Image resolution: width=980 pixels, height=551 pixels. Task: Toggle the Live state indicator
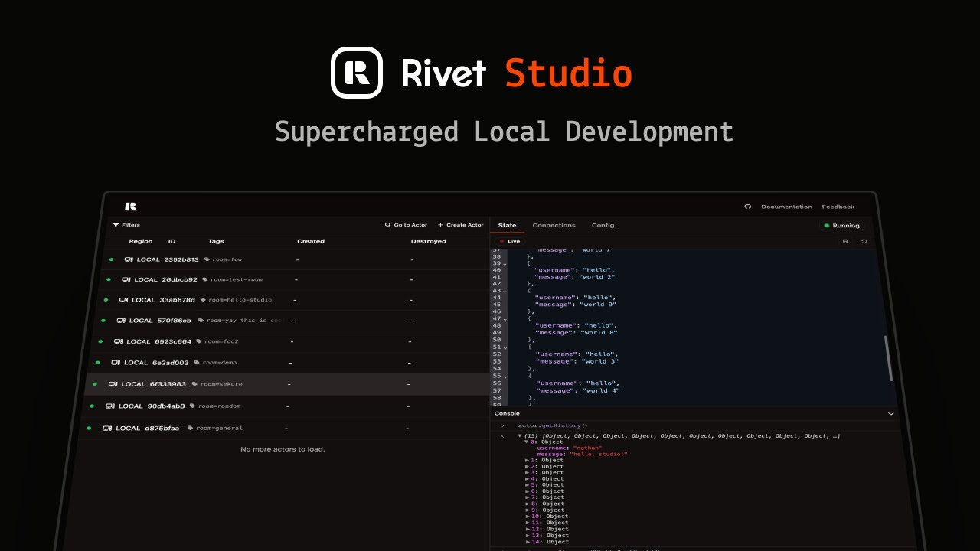(510, 241)
